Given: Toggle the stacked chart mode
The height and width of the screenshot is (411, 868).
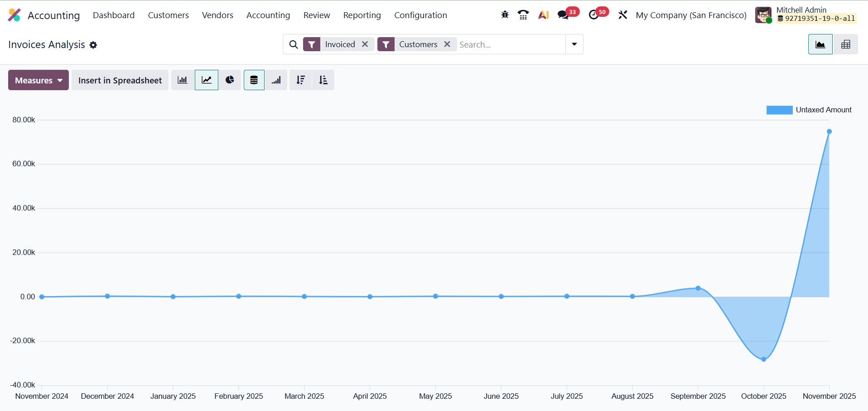Looking at the screenshot, I should [254, 80].
